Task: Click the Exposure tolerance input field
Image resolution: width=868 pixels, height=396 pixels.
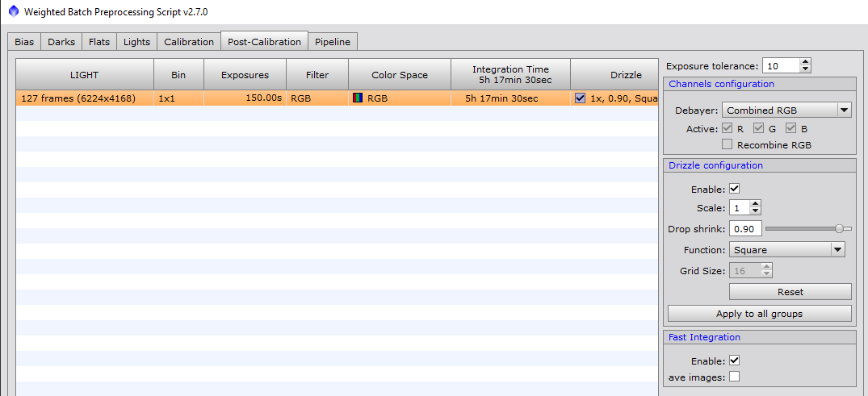Action: point(781,66)
